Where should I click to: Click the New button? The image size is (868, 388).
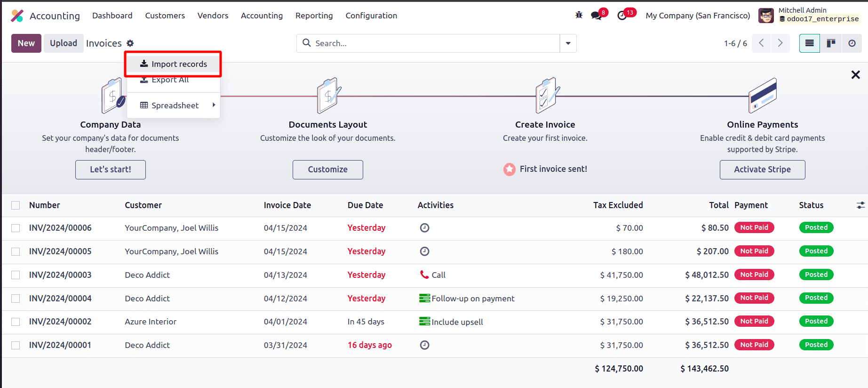26,43
